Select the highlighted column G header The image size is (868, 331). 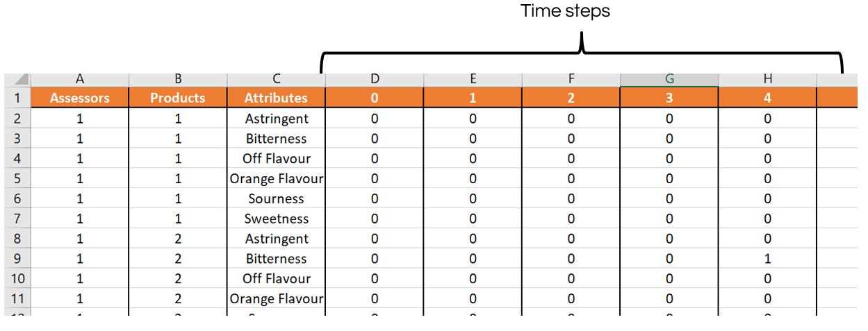click(x=669, y=80)
